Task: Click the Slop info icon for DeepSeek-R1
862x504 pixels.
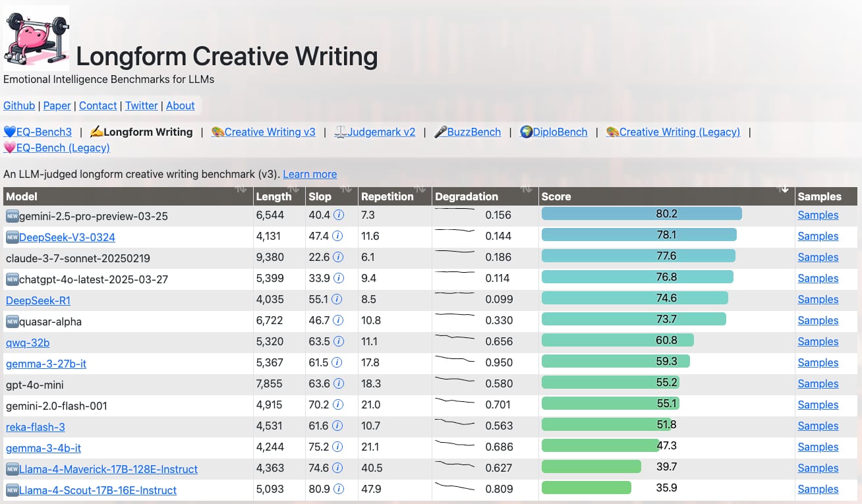Action: click(x=337, y=299)
